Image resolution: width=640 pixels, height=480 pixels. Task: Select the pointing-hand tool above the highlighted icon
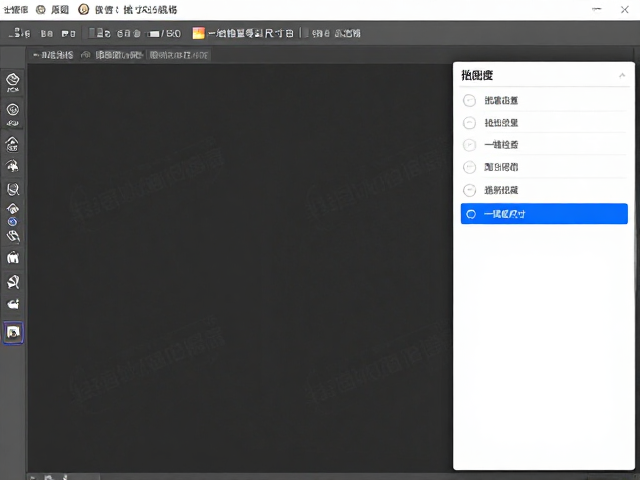[13, 304]
